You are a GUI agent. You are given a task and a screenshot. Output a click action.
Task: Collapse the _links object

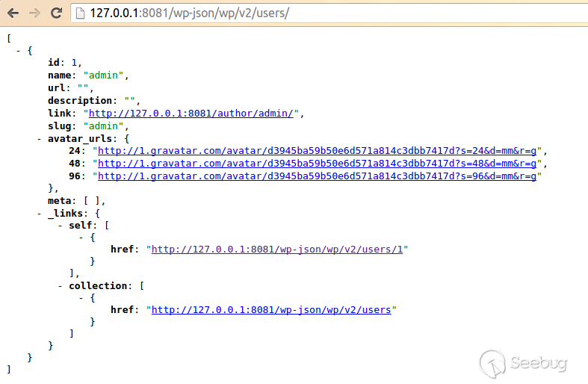click(x=39, y=214)
